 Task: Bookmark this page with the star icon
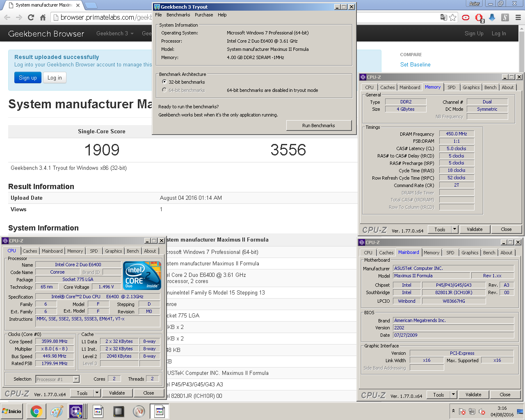(x=452, y=17)
